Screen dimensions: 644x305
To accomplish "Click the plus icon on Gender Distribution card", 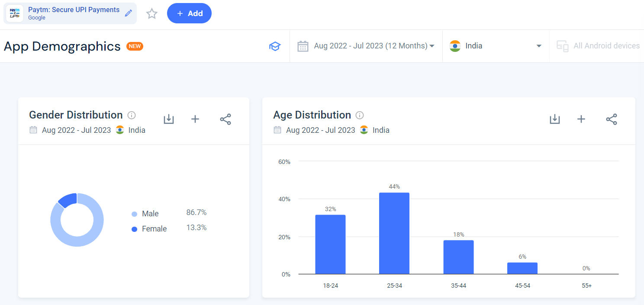I will click(195, 119).
